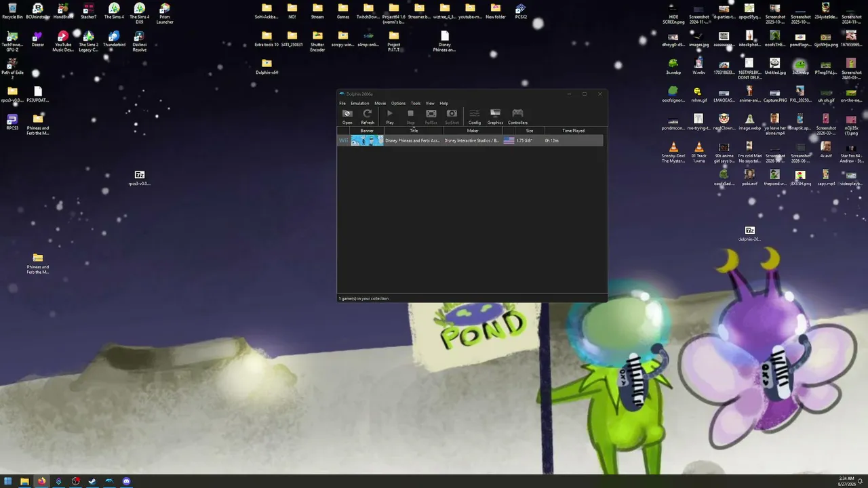Select the Games folder on desktop
This screenshot has width=868, height=488.
click(x=343, y=12)
